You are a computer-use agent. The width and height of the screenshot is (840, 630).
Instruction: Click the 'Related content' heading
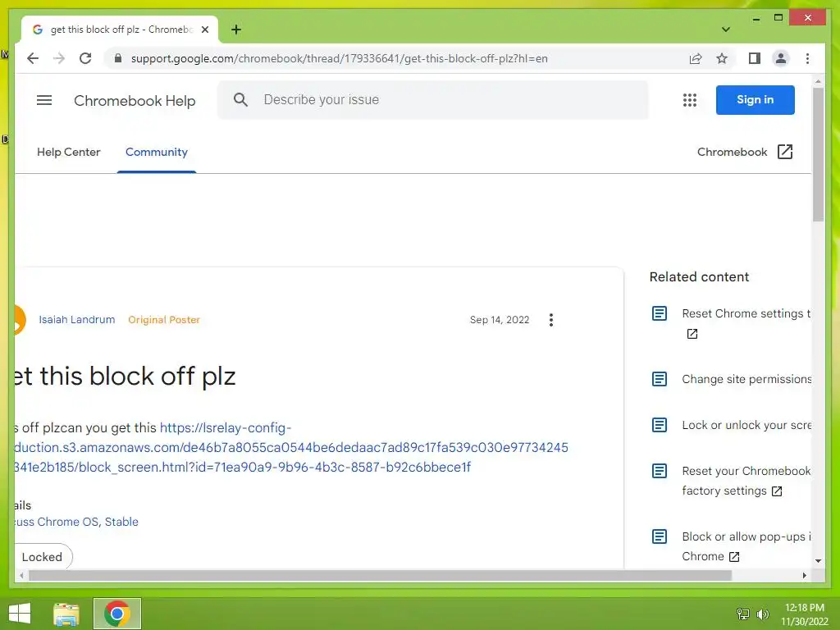pyautogui.click(x=699, y=277)
